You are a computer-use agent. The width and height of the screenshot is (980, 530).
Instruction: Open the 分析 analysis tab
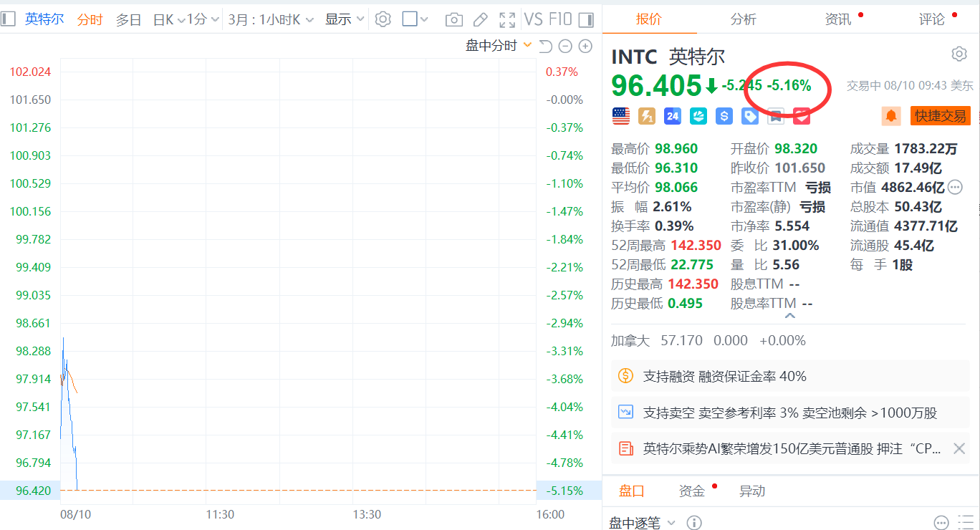click(x=744, y=19)
